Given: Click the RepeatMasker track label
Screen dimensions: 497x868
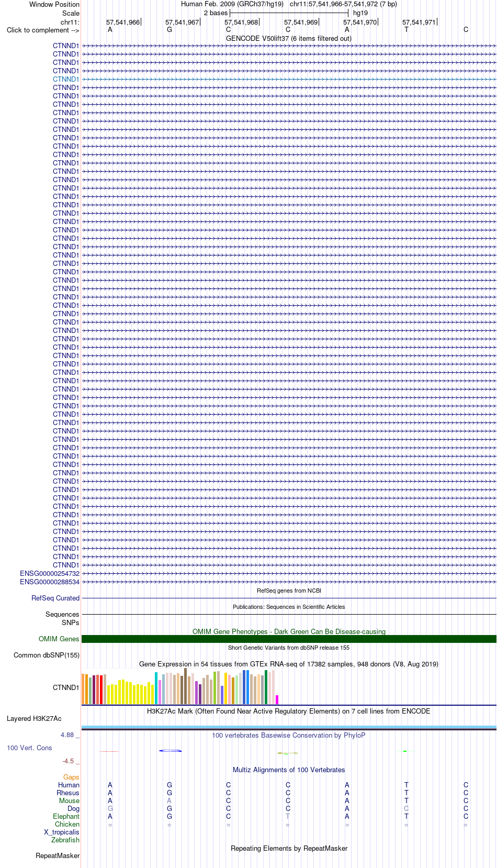Looking at the screenshot, I should pyautogui.click(x=58, y=855).
